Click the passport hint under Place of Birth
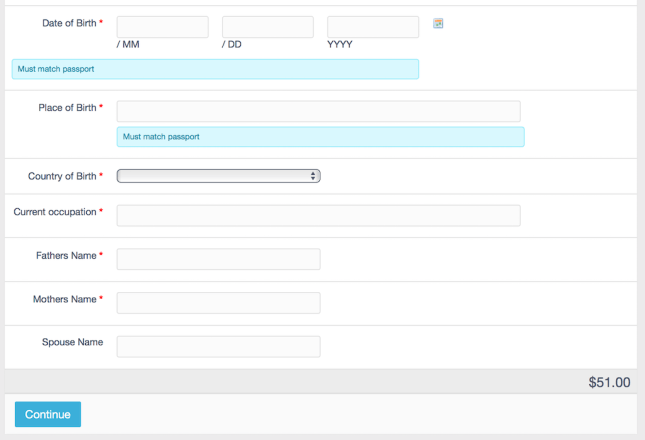The height and width of the screenshot is (440, 645). click(x=320, y=137)
